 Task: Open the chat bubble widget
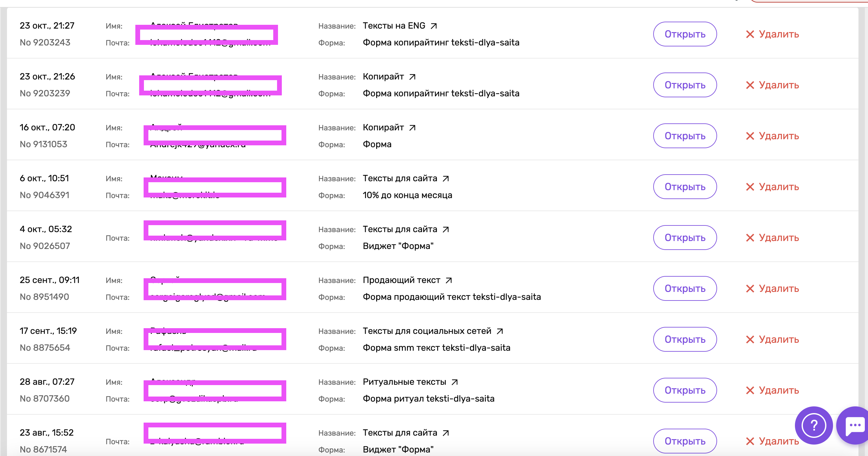click(854, 425)
